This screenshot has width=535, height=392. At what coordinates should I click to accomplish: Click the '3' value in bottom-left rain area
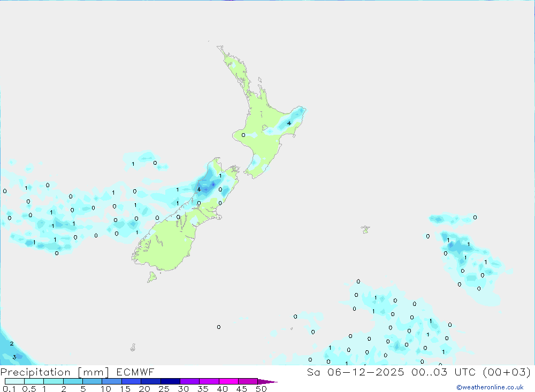click(14, 357)
